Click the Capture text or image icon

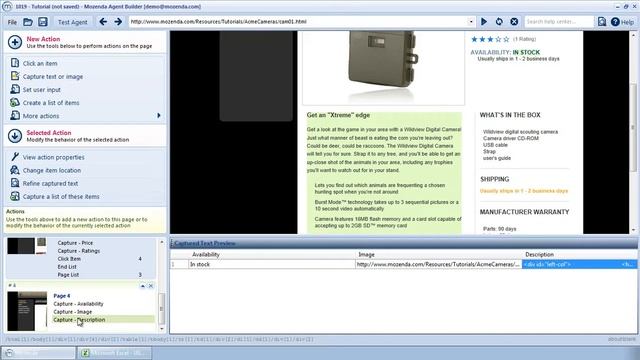(15, 76)
